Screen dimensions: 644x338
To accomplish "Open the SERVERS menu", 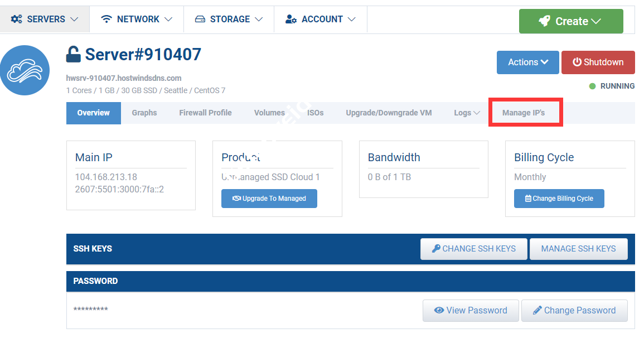I will coord(45,20).
